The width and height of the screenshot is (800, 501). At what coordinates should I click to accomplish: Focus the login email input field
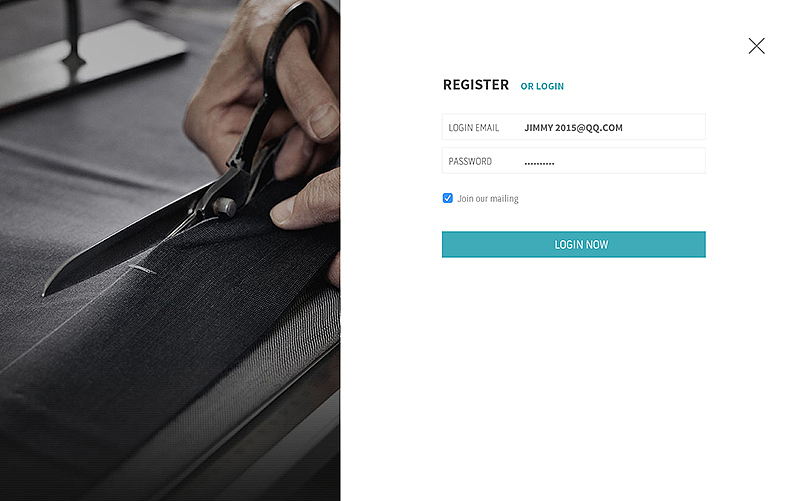coord(573,127)
